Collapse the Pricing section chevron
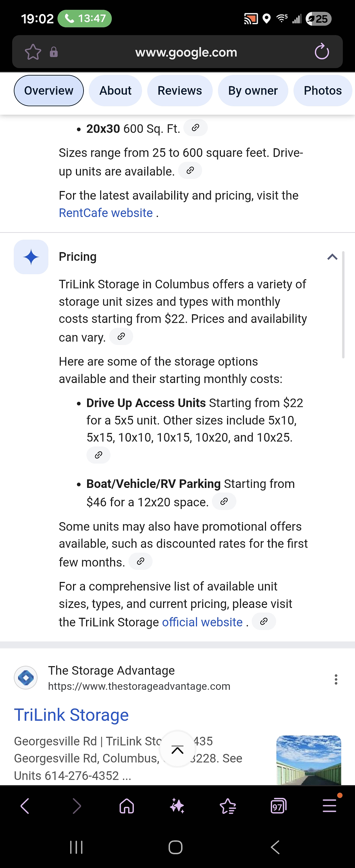355x868 pixels. [332, 257]
